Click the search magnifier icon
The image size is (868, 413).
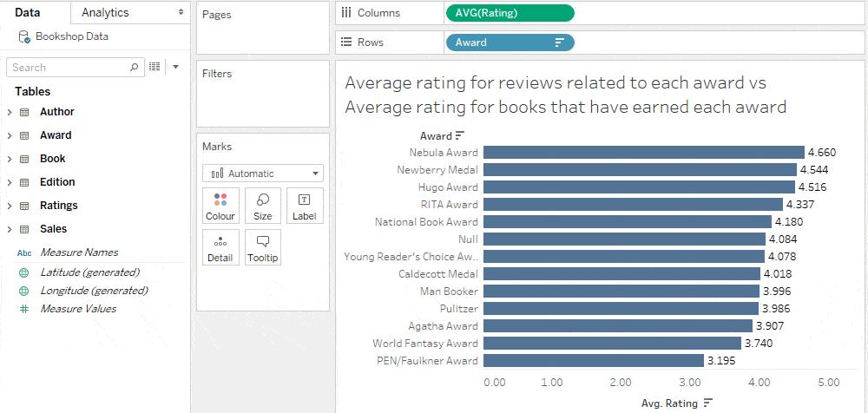pos(134,67)
